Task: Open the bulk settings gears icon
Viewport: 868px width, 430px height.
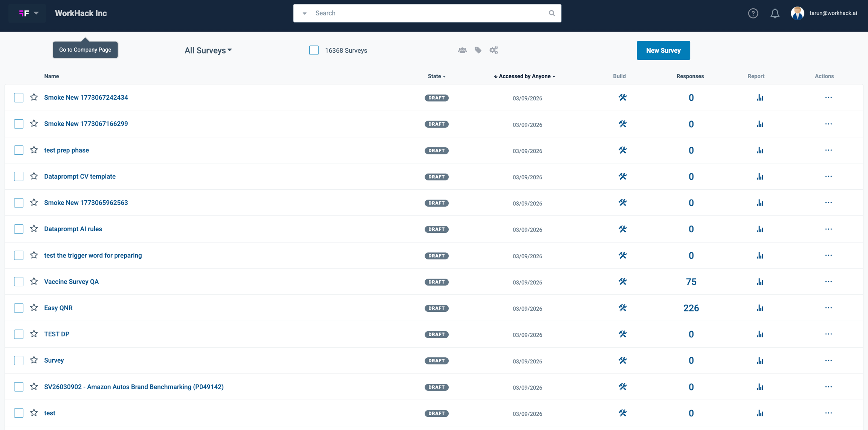Action: (x=494, y=50)
